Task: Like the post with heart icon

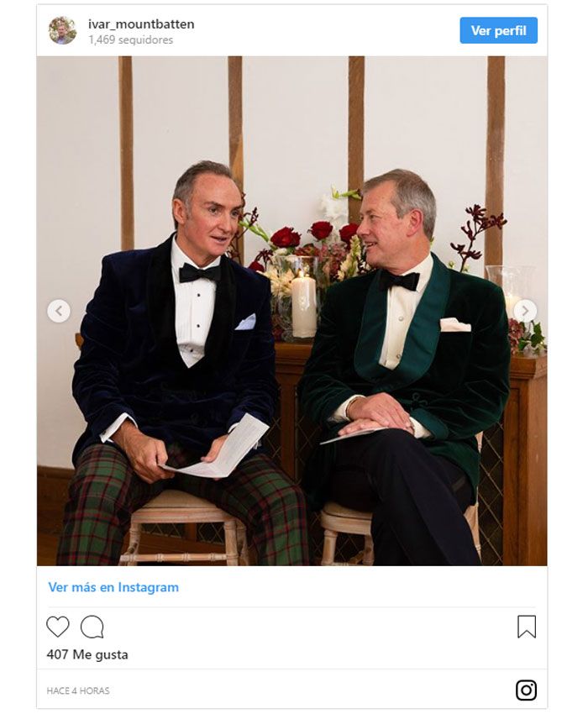Action: click(58, 627)
